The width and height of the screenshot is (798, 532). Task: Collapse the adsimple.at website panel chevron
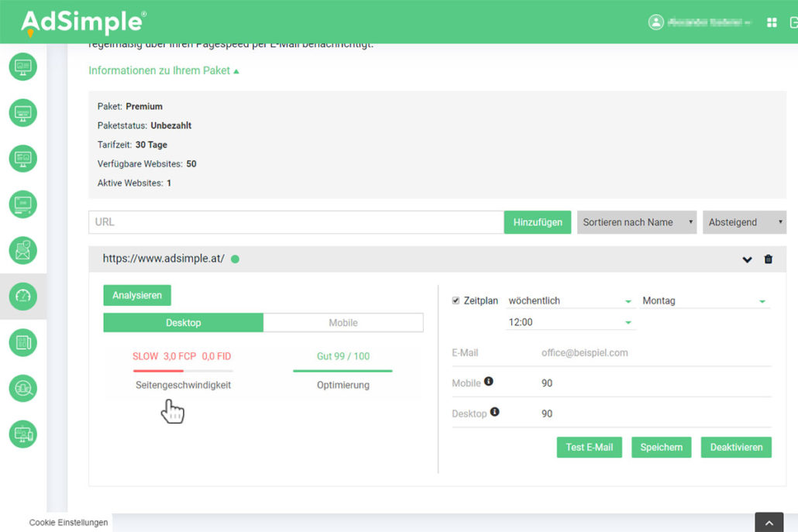747,259
